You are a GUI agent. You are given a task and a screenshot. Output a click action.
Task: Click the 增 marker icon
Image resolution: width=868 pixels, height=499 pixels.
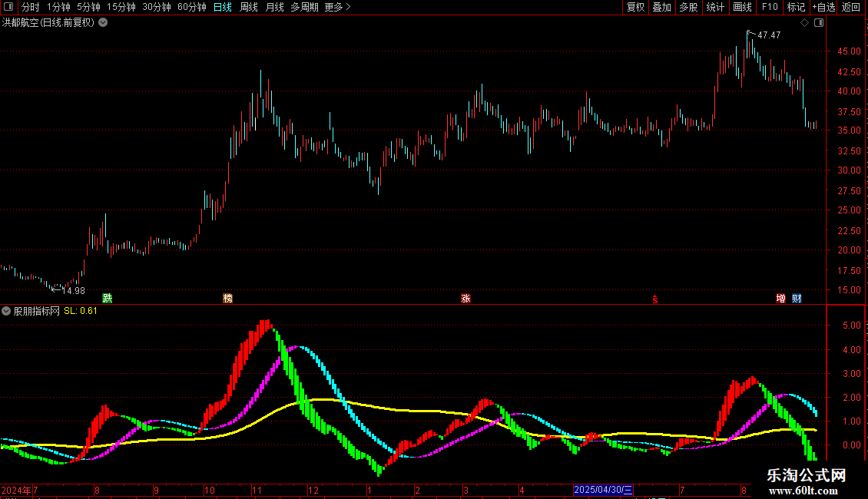[x=780, y=298]
